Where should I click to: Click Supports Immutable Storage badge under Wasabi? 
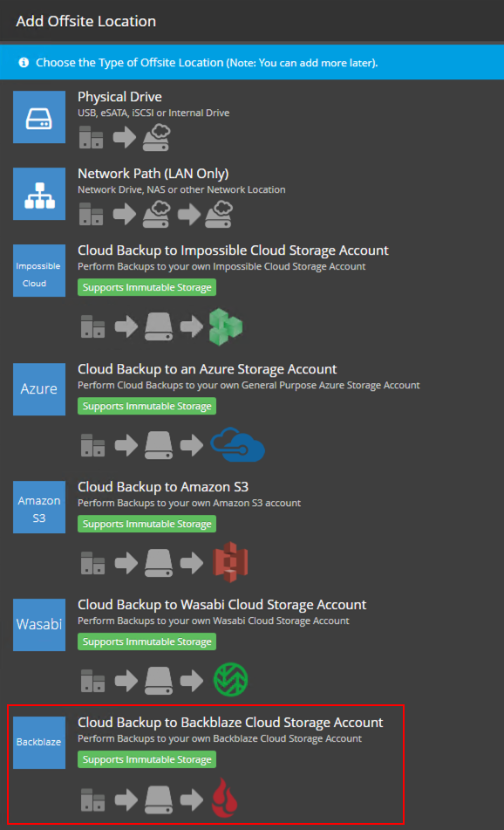coord(147,641)
